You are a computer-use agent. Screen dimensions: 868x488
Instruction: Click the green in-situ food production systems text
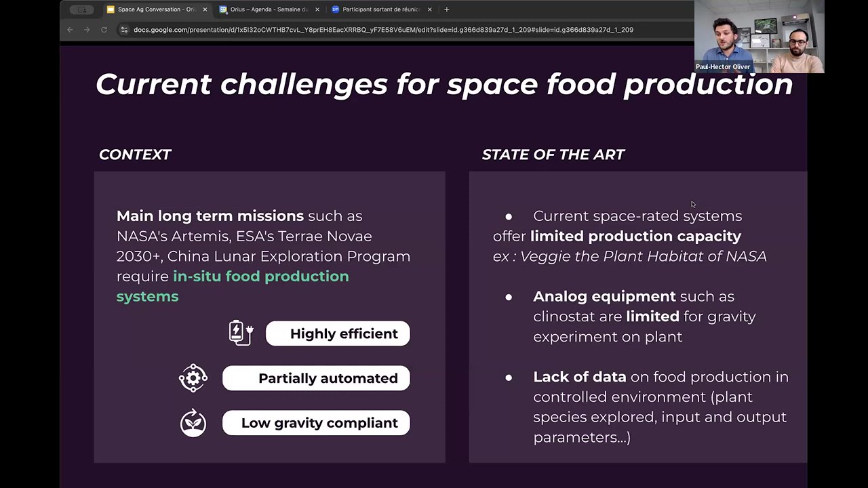tap(233, 286)
